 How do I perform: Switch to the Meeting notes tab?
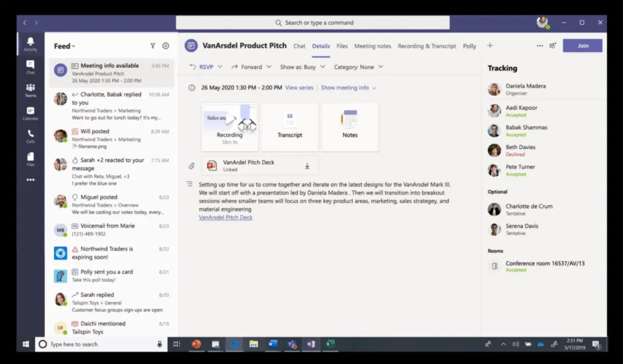pos(373,46)
